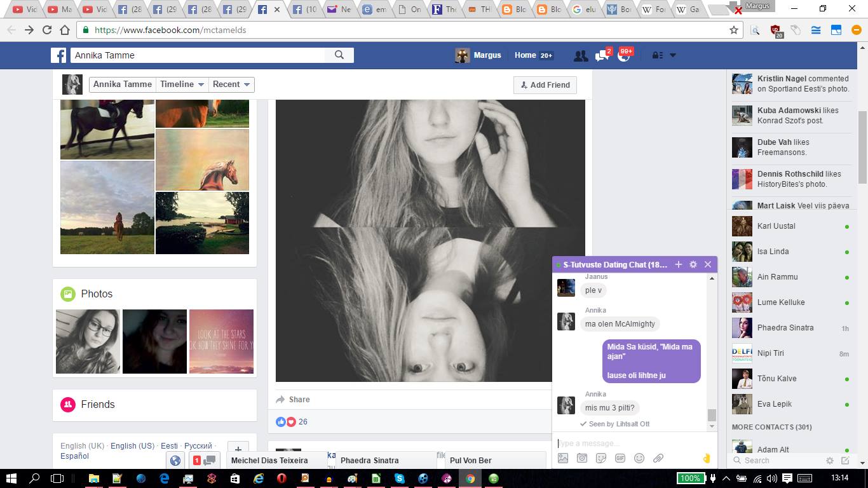Open the Photos section heading
This screenshot has height=488, width=868.
click(x=97, y=294)
